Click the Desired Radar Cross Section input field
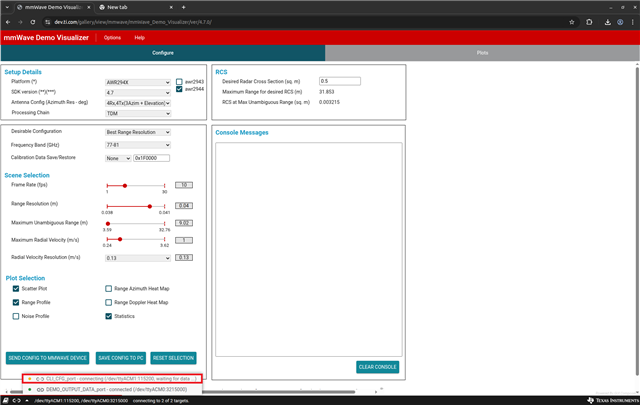Viewport: 640px width, 405px height. click(x=340, y=81)
